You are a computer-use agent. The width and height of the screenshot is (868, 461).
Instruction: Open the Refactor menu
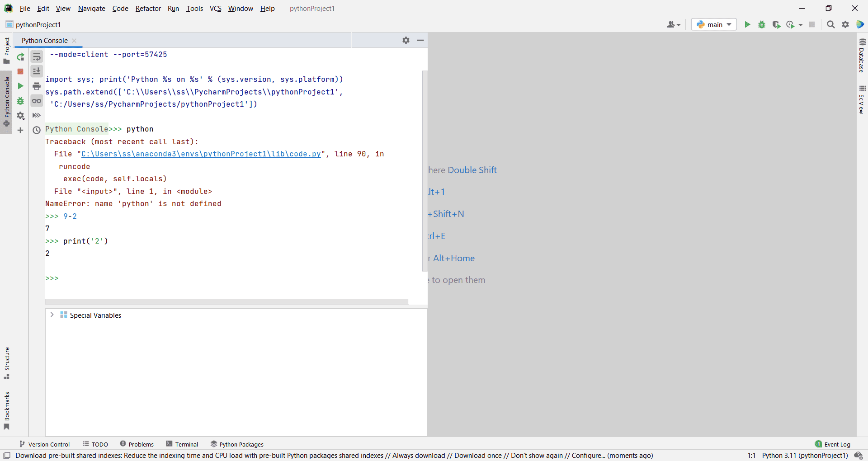(x=148, y=9)
